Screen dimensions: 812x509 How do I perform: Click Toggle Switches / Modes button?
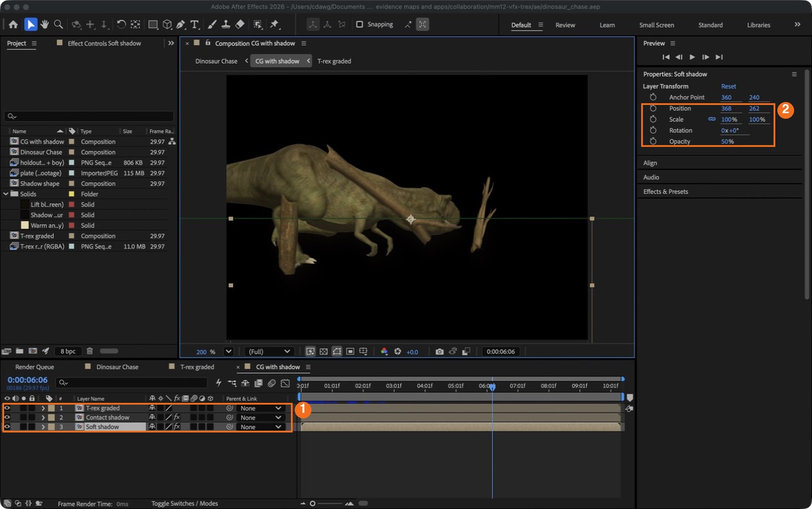(185, 504)
